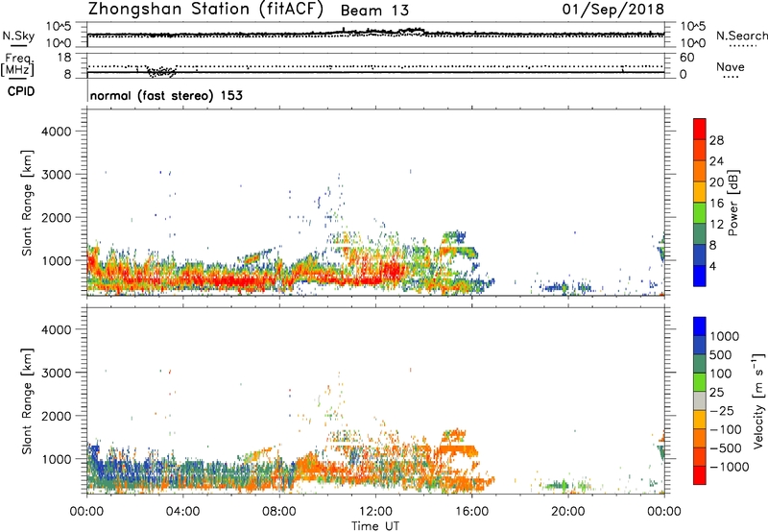Screen dimensions: 768x532
Task: Click the velocity panel 'Slant Range [km]' label
Action: pos(26,401)
